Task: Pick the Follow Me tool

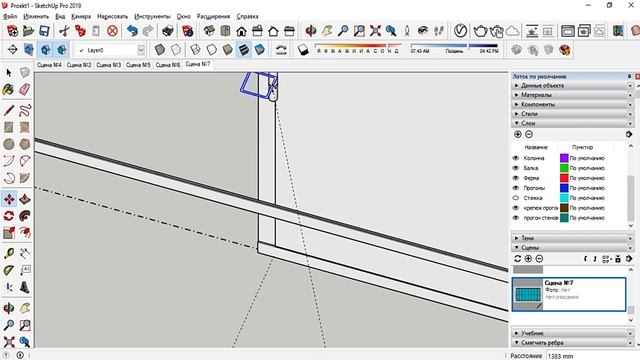Action: [24, 216]
